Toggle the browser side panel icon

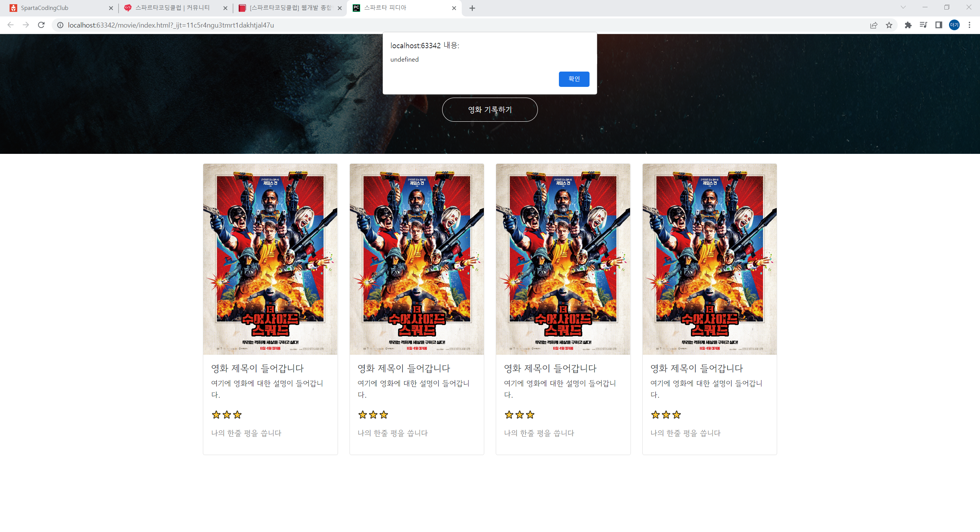pyautogui.click(x=939, y=25)
